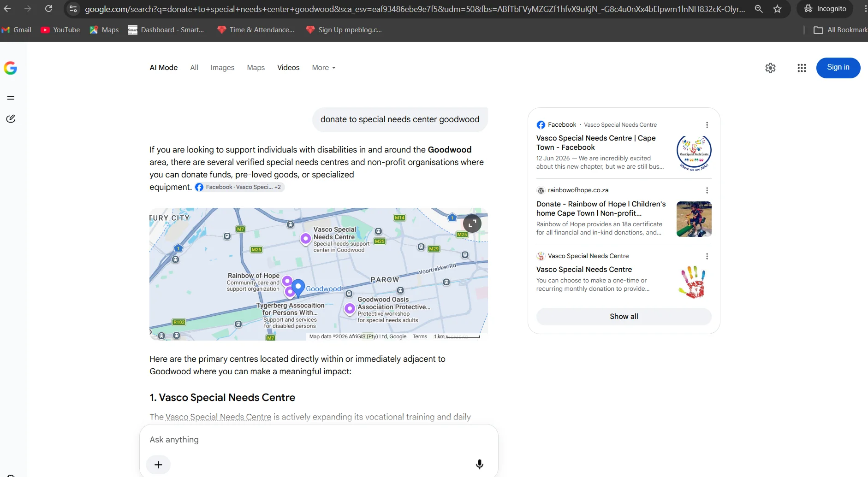Expand the More dropdown
Screen dimensions: 868x477
click(x=324, y=68)
